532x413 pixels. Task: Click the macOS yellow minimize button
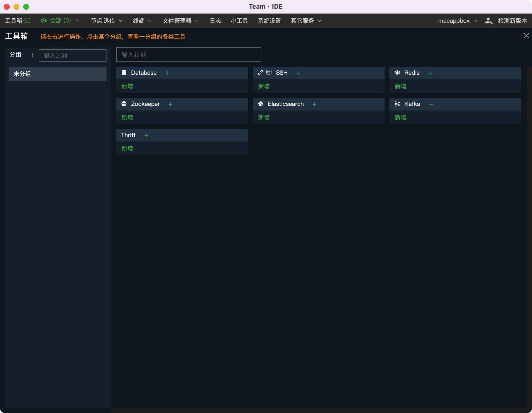coord(16,7)
